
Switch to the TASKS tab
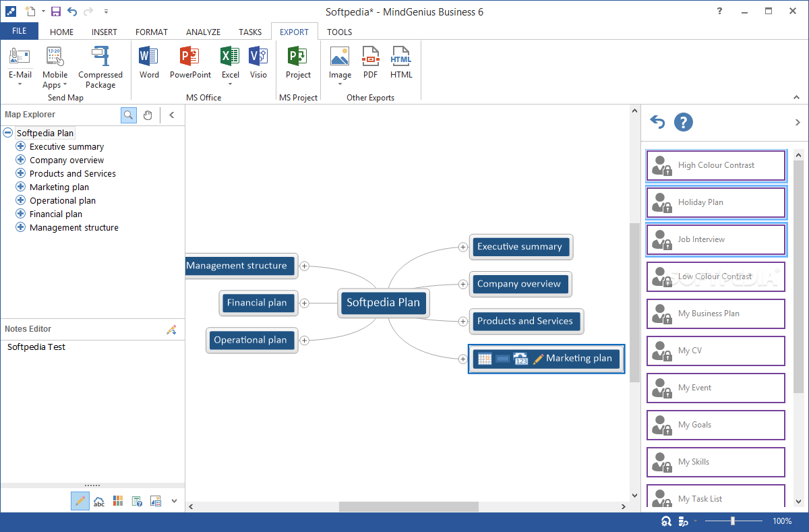point(250,32)
